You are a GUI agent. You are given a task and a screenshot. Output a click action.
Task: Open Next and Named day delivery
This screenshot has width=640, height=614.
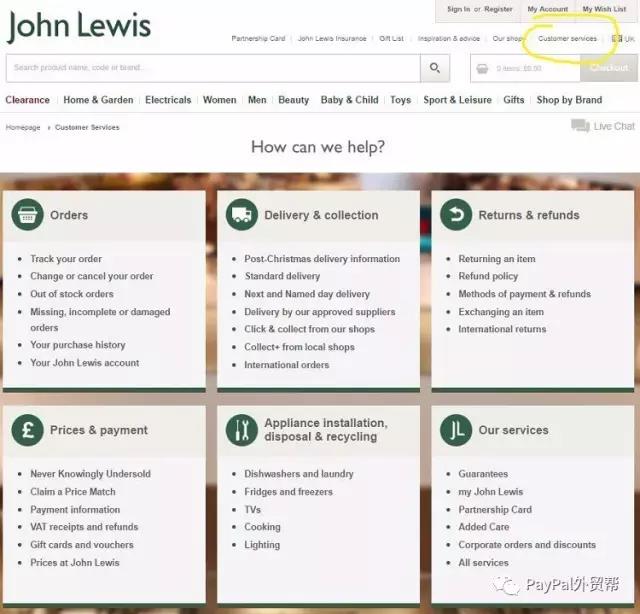307,294
